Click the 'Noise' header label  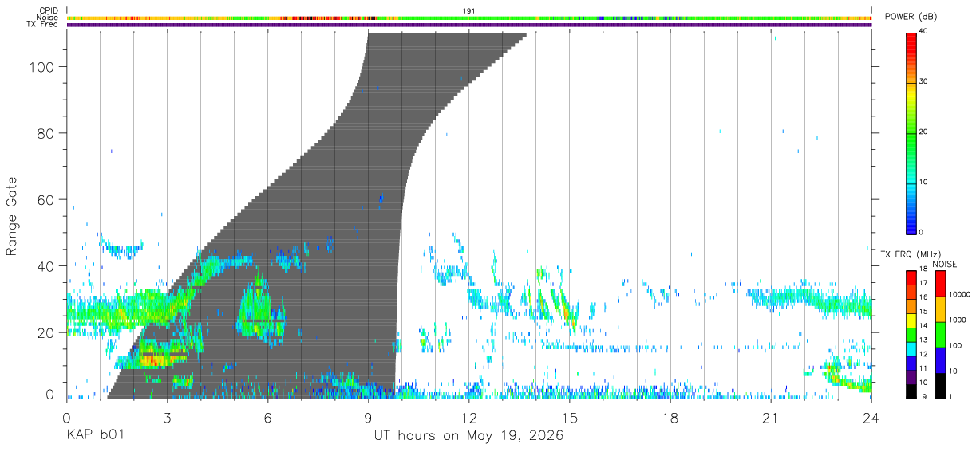click(x=48, y=18)
